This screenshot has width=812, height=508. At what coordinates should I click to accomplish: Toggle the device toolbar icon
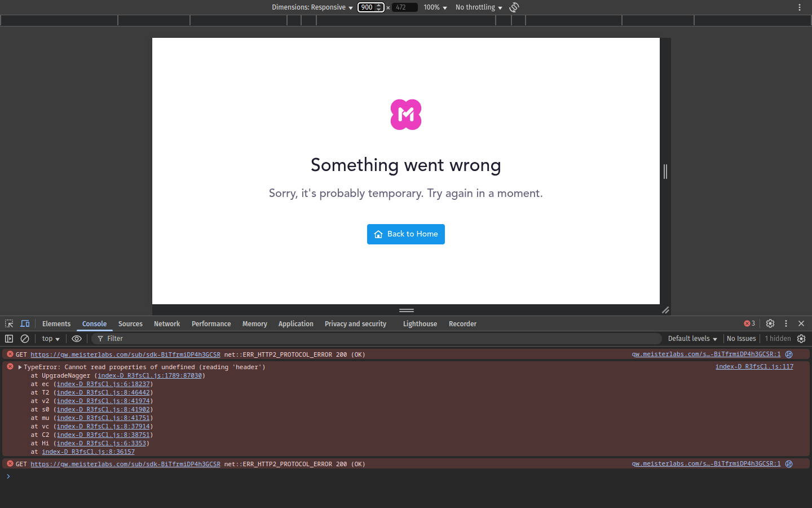(x=25, y=323)
